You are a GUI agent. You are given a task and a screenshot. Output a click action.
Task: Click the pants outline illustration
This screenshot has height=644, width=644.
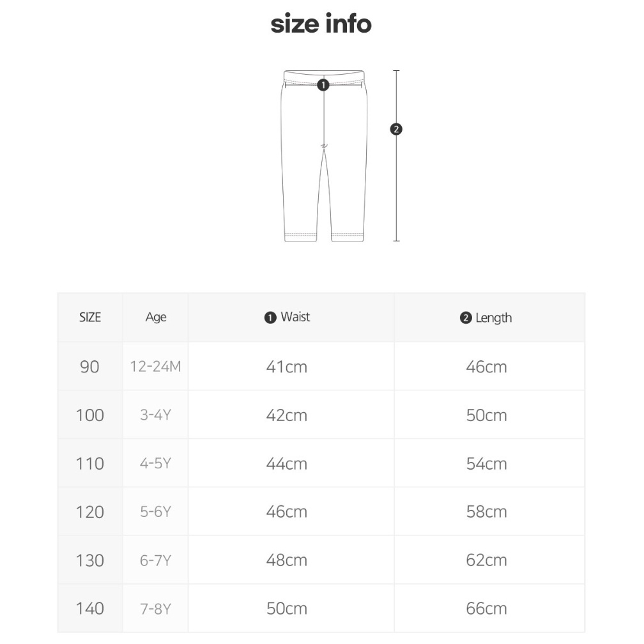click(x=324, y=156)
